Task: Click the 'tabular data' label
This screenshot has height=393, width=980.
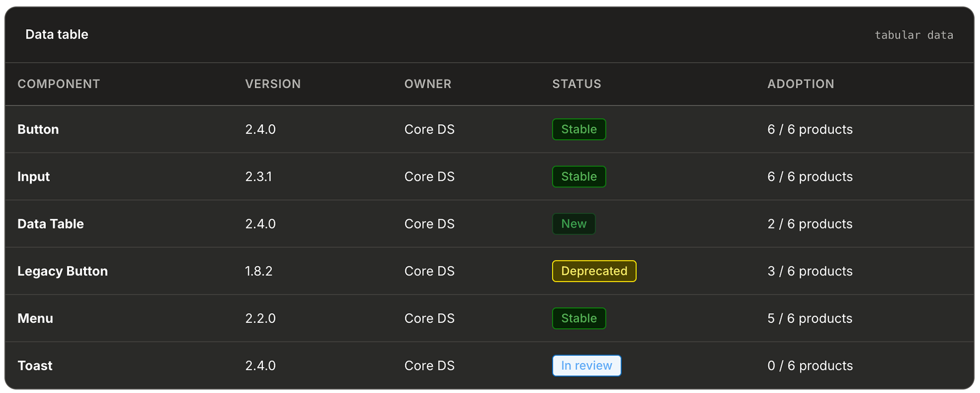Action: click(x=914, y=35)
